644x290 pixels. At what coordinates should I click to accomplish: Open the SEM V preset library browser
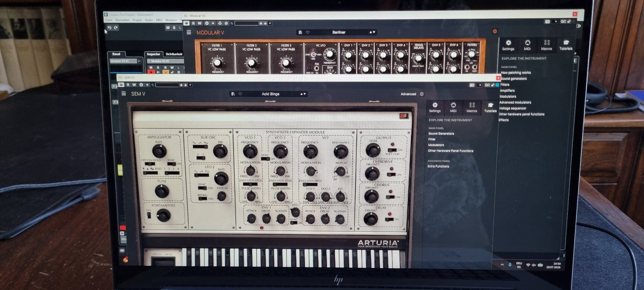[x=233, y=94]
